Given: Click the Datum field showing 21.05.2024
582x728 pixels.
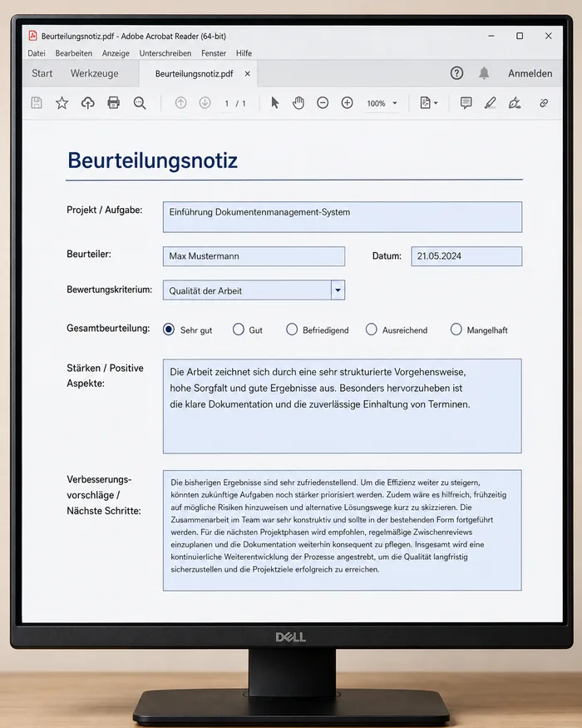Looking at the screenshot, I should pos(466,256).
